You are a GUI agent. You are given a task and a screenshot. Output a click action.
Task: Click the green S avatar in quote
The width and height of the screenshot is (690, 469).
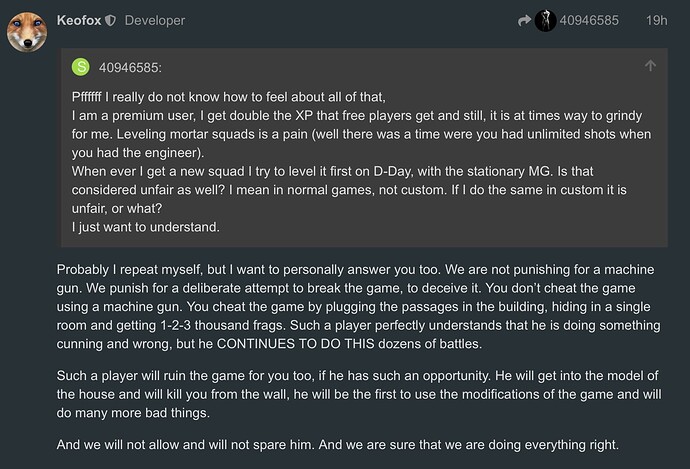pyautogui.click(x=82, y=67)
